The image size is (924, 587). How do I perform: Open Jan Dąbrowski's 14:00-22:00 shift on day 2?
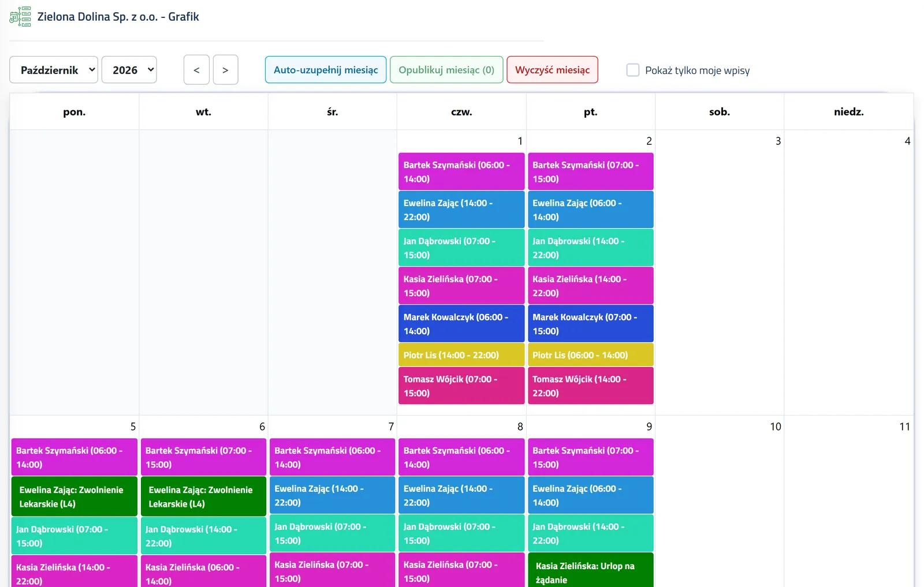point(591,248)
